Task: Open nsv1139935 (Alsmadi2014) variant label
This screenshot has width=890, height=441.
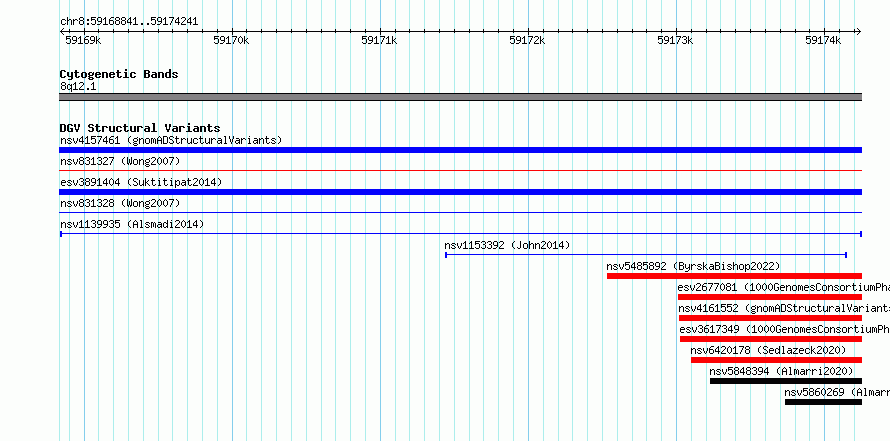Action: point(132,224)
